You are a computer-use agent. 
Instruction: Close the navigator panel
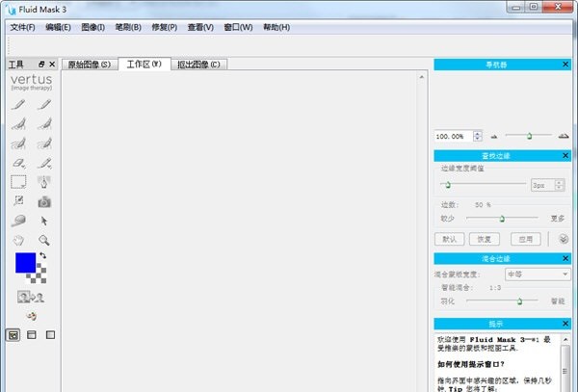565,65
